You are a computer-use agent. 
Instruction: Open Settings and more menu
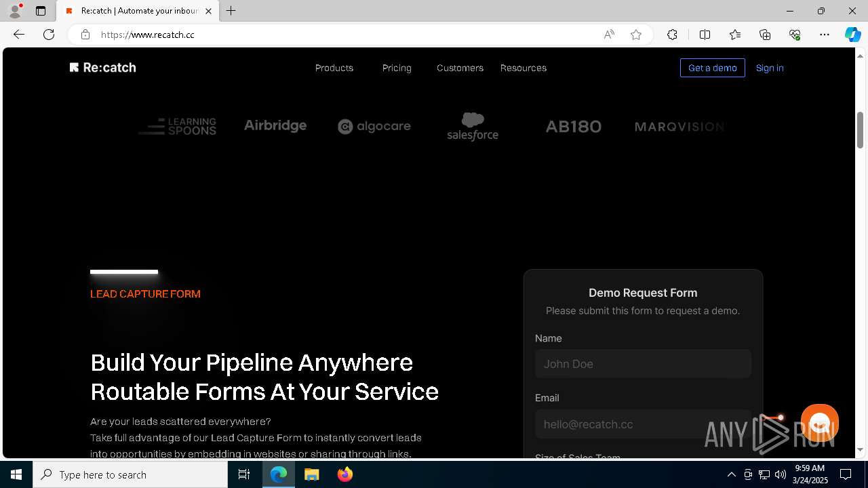click(x=825, y=35)
